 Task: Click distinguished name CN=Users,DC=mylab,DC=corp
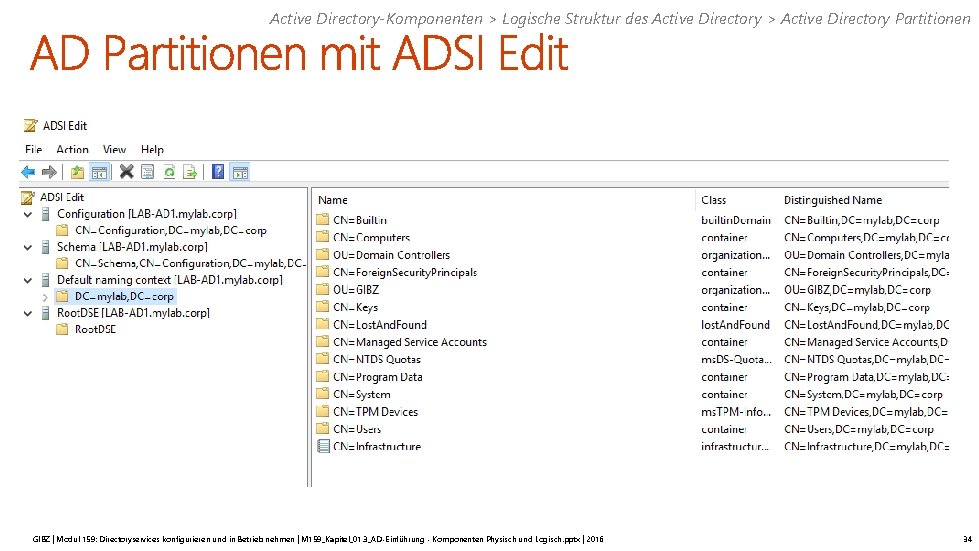click(859, 429)
